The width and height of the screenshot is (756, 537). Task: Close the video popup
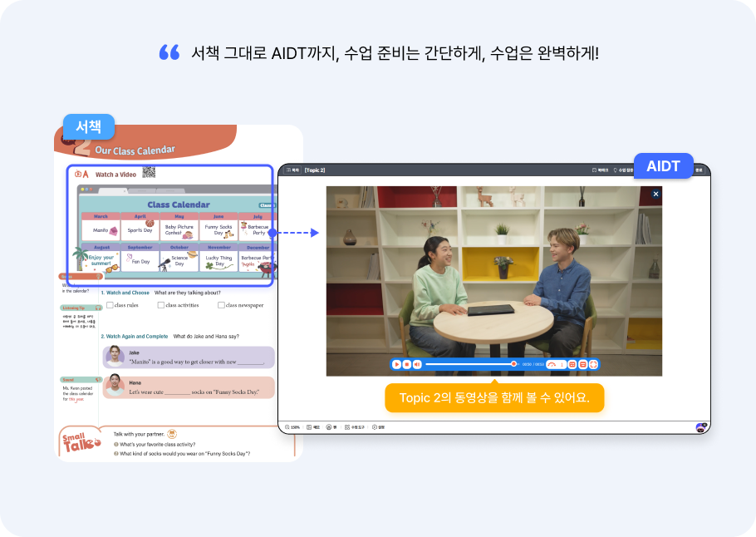(x=655, y=194)
